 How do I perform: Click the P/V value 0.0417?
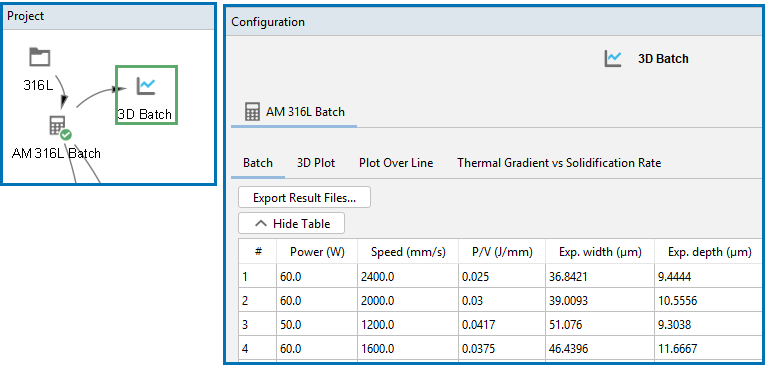tap(502, 324)
